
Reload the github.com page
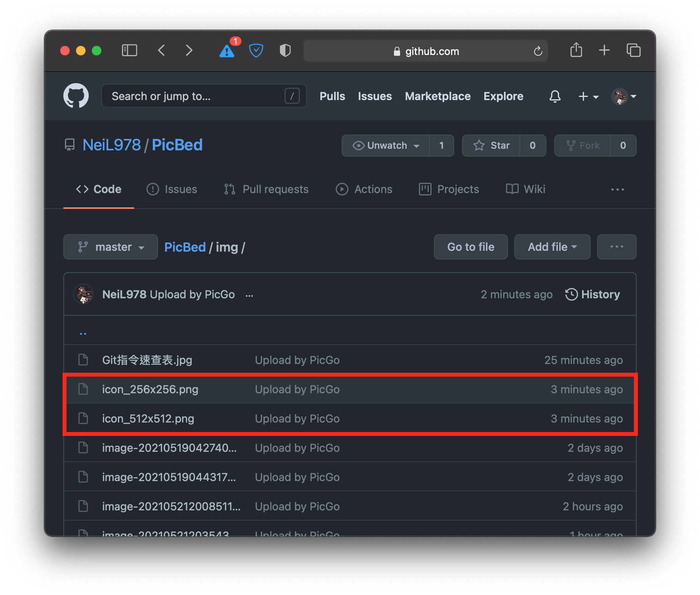pos(538,51)
